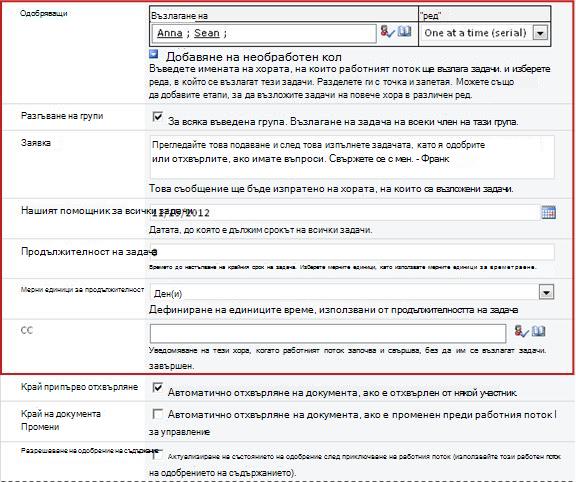Click the add stage icon next to 'Добавяне на необработен кол'
Image resolution: width=576 pixels, height=482 pixels.
(x=154, y=54)
